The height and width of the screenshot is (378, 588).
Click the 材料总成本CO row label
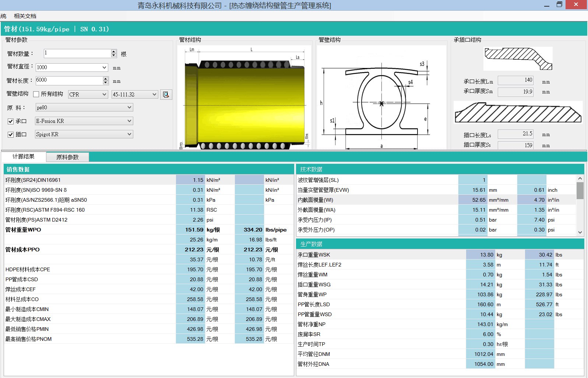click(22, 299)
